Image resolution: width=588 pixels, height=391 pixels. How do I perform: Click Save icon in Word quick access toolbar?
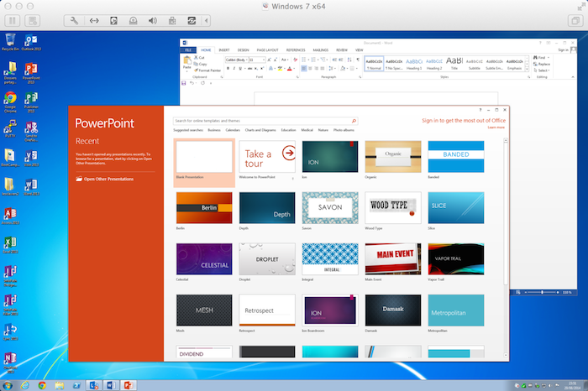pyautogui.click(x=183, y=83)
